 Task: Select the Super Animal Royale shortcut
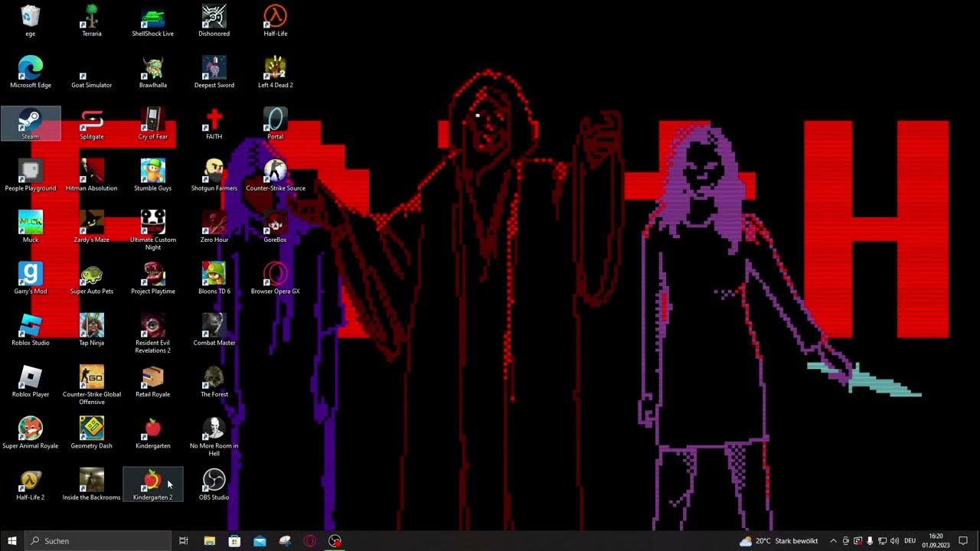tap(31, 432)
